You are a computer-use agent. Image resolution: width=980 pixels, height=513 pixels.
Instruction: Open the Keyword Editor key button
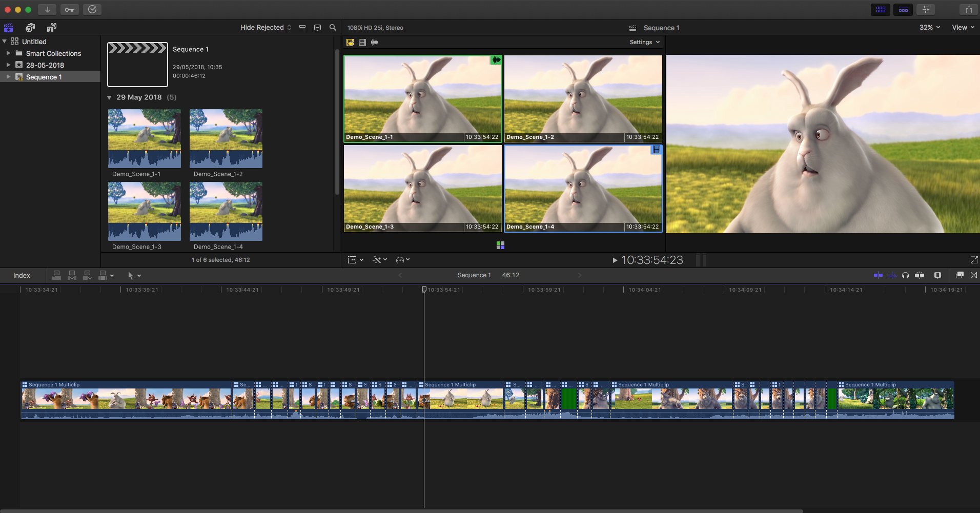pos(70,9)
